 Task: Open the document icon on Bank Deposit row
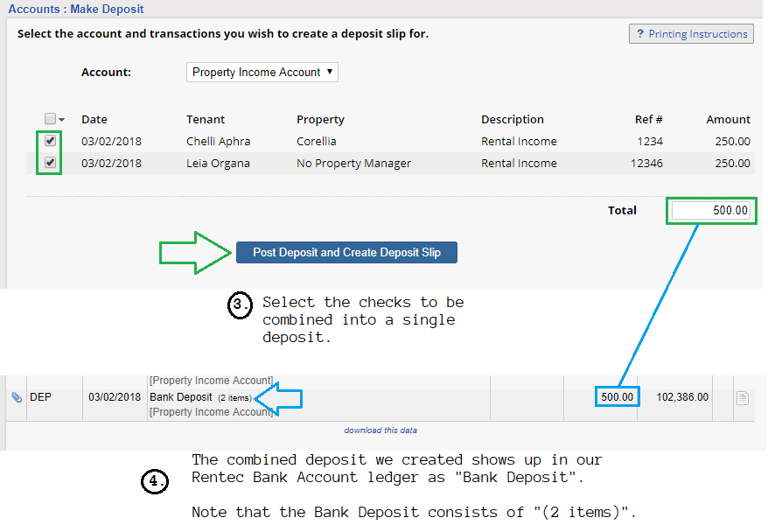click(742, 398)
